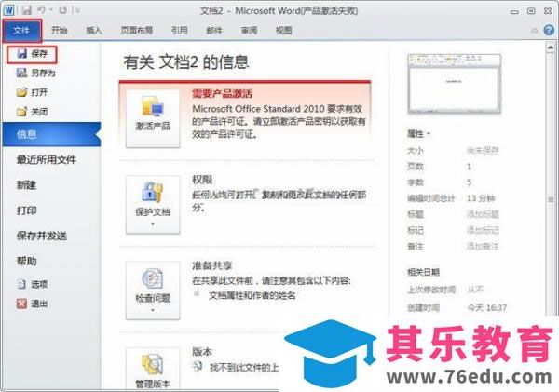Open the 文件 (File) tab
The image size is (559, 392).
[x=21, y=31]
